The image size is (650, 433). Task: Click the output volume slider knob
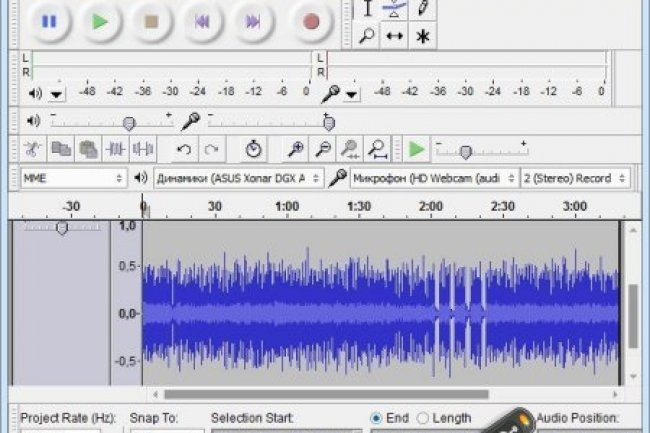point(129,122)
